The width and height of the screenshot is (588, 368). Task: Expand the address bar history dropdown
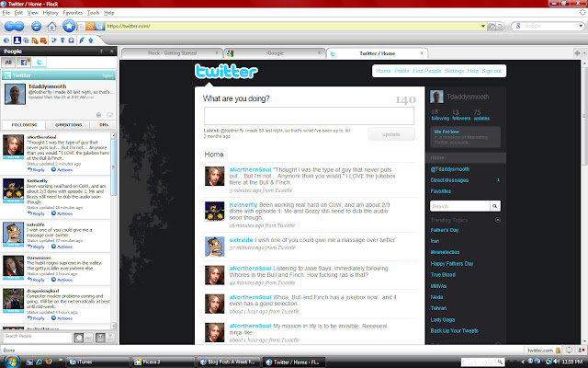483,26
